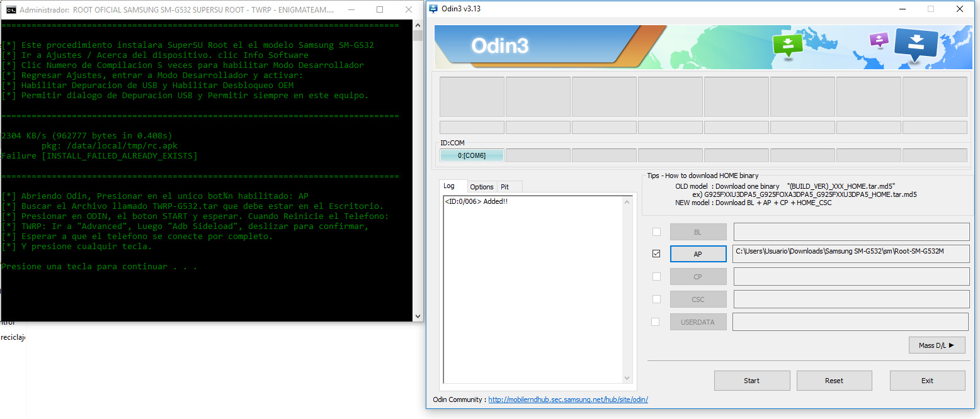Image resolution: width=980 pixels, height=419 pixels.
Task: Minimize the Odin3 window
Action: 902,9
